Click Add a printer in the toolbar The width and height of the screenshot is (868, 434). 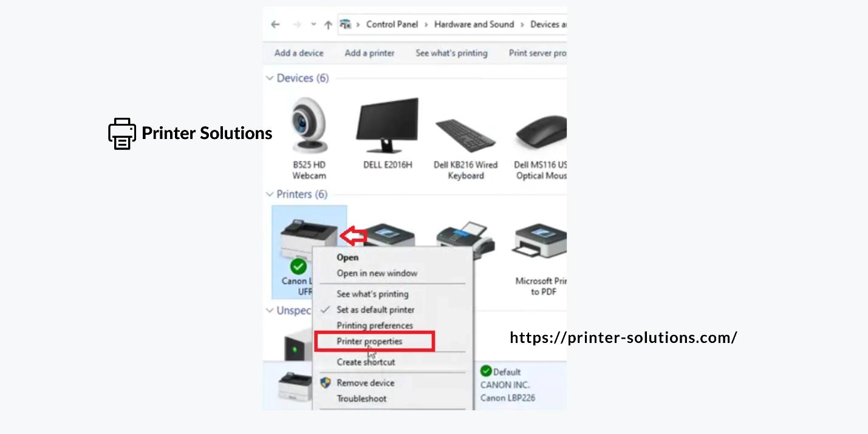(x=369, y=53)
